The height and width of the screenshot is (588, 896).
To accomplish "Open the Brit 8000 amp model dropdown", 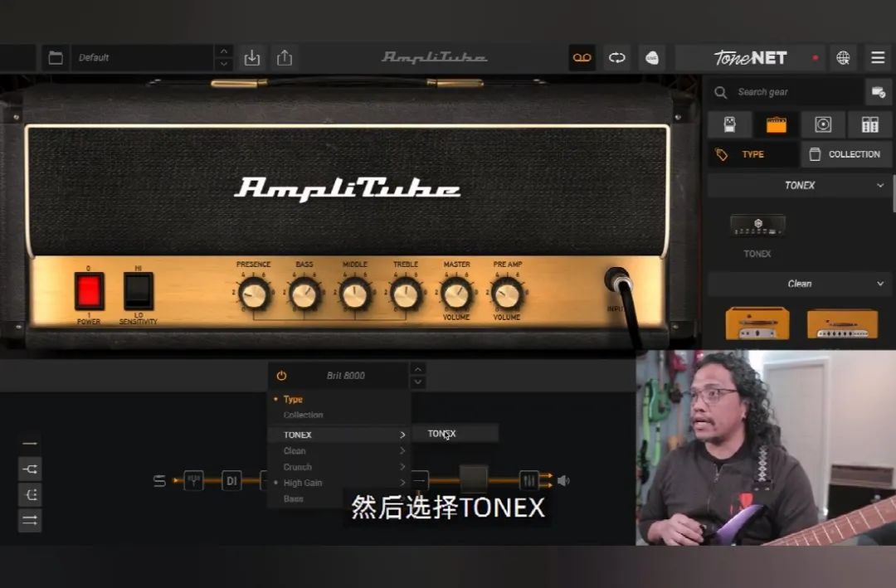I will tap(346, 376).
